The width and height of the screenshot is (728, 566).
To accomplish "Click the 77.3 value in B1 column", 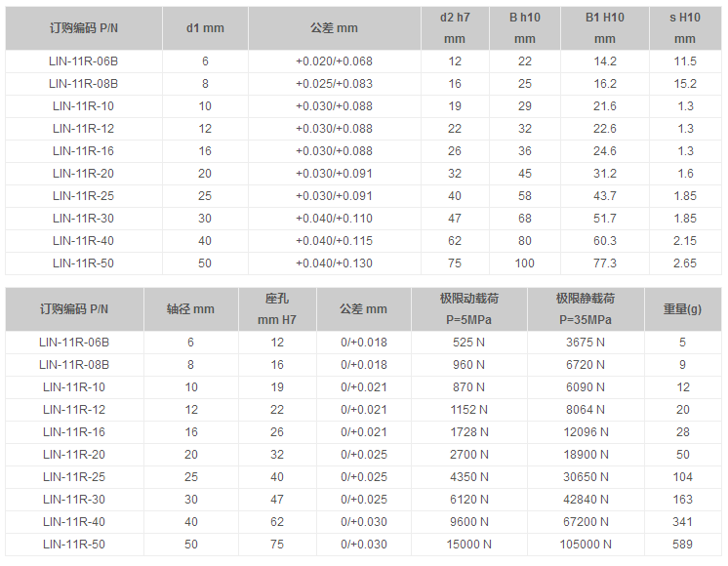I will (x=605, y=263).
